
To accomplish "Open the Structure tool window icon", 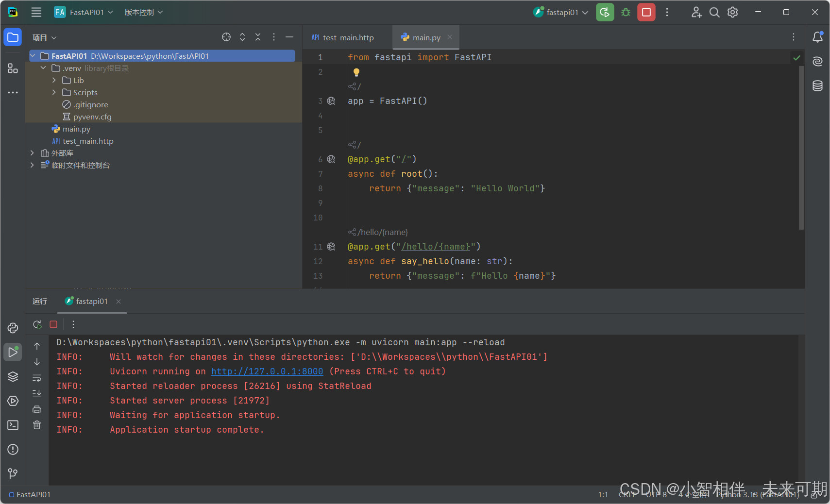I will [13, 68].
